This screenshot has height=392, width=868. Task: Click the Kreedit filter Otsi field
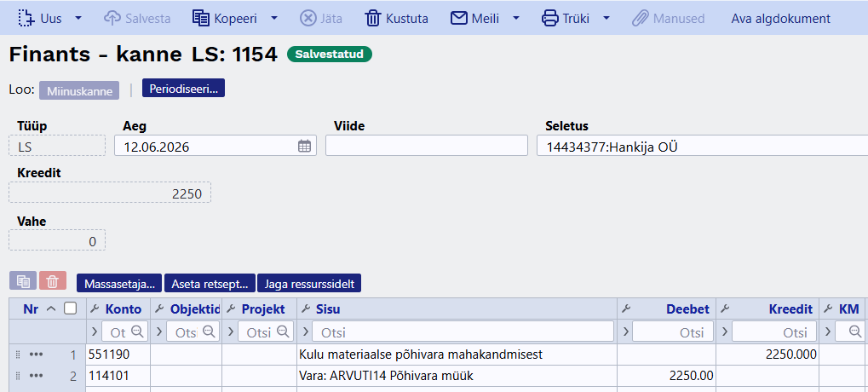click(x=773, y=331)
